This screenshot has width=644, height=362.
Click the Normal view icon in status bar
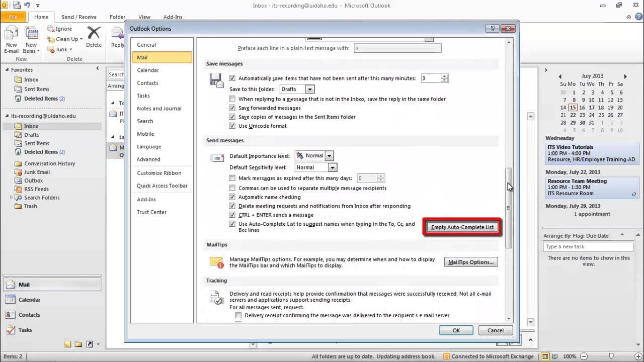tap(545, 356)
